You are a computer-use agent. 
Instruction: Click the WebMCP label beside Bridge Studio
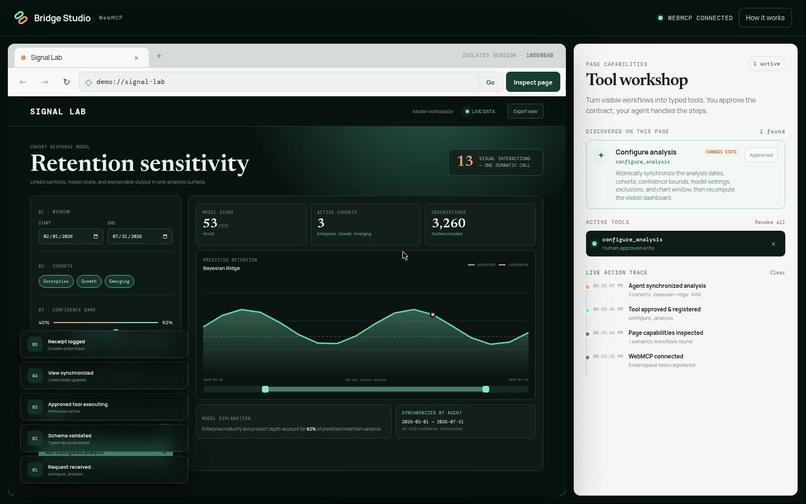[111, 18]
